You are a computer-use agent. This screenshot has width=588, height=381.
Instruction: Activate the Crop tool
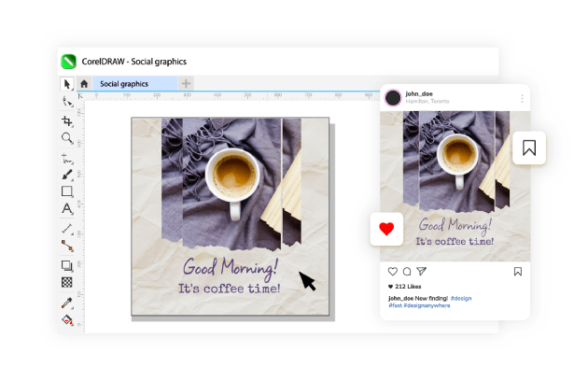[x=67, y=120]
